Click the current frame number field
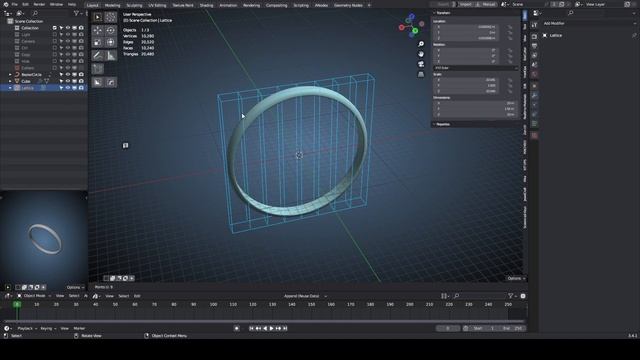The image size is (640, 360). click(x=448, y=328)
